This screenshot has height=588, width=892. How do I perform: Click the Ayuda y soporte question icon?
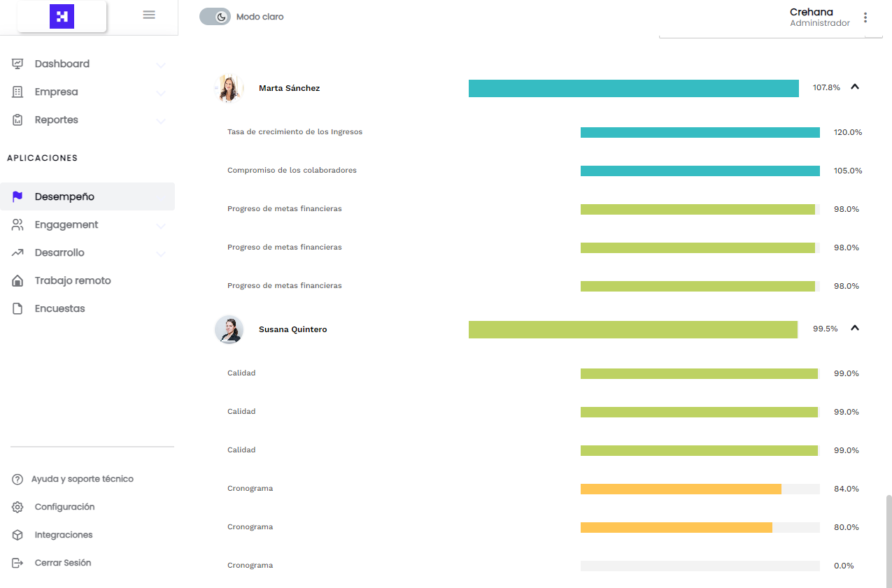point(18,479)
